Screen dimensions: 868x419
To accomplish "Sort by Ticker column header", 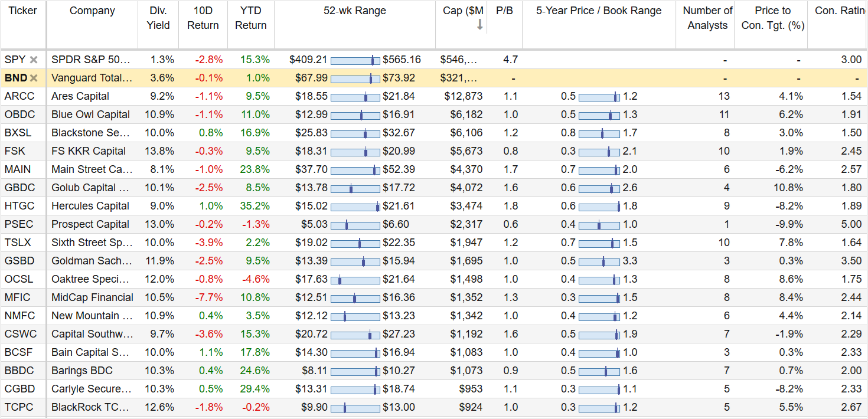I will point(23,11).
